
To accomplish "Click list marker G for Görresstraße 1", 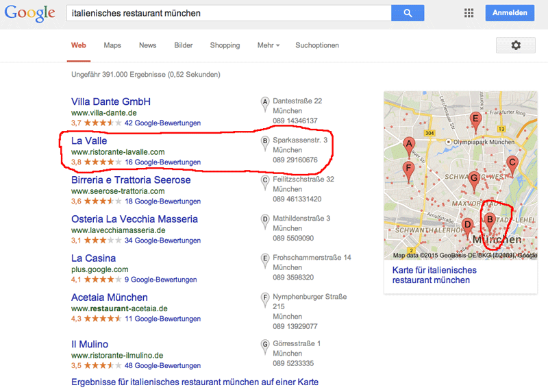I will click(265, 347).
